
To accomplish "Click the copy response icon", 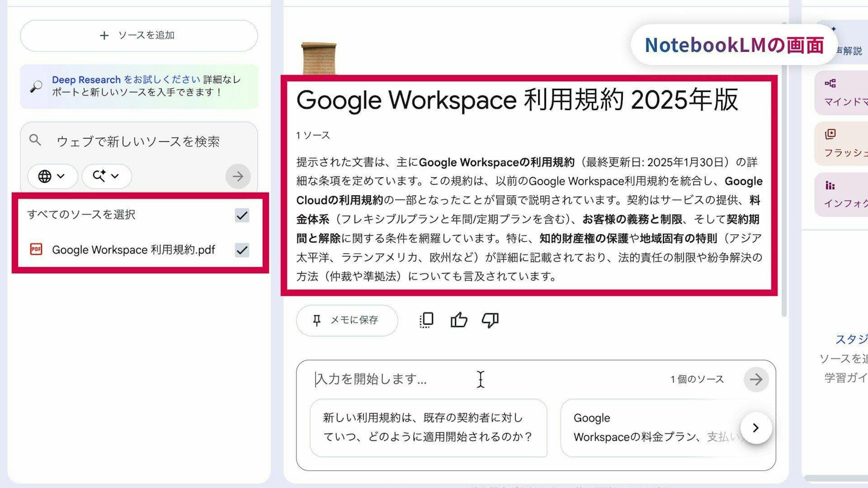I will (x=427, y=320).
